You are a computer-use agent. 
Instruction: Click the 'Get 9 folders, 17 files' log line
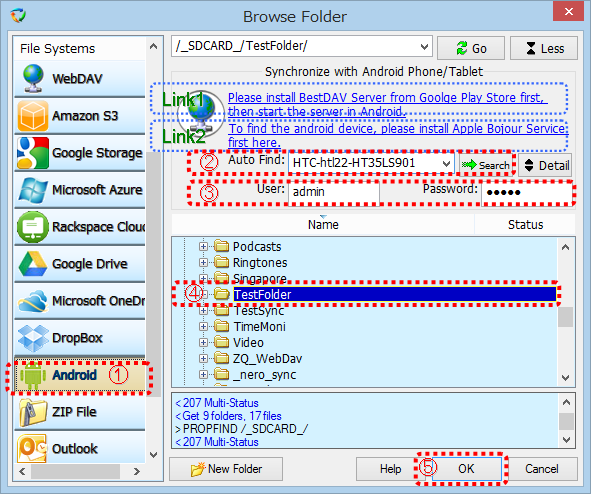point(228,416)
